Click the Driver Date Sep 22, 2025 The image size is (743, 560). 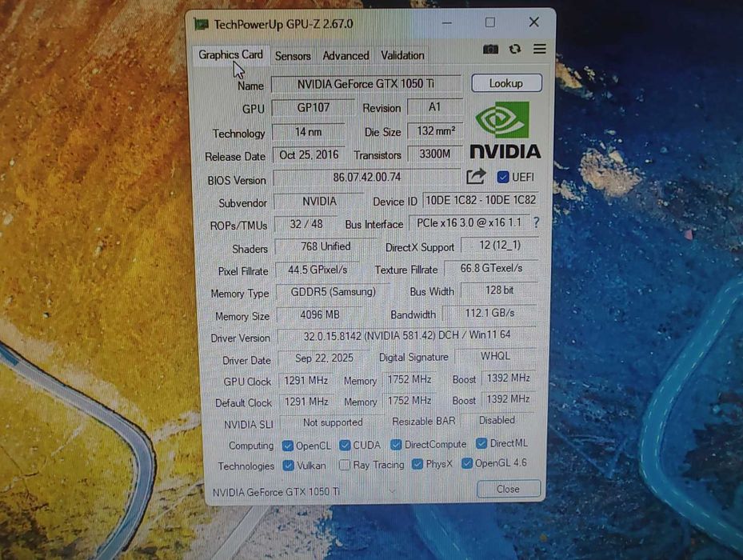324,358
